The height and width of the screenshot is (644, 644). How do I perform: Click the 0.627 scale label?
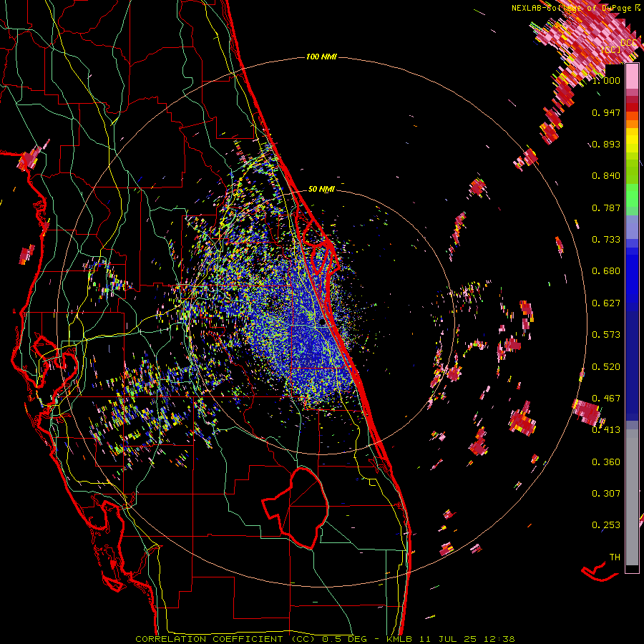point(606,303)
